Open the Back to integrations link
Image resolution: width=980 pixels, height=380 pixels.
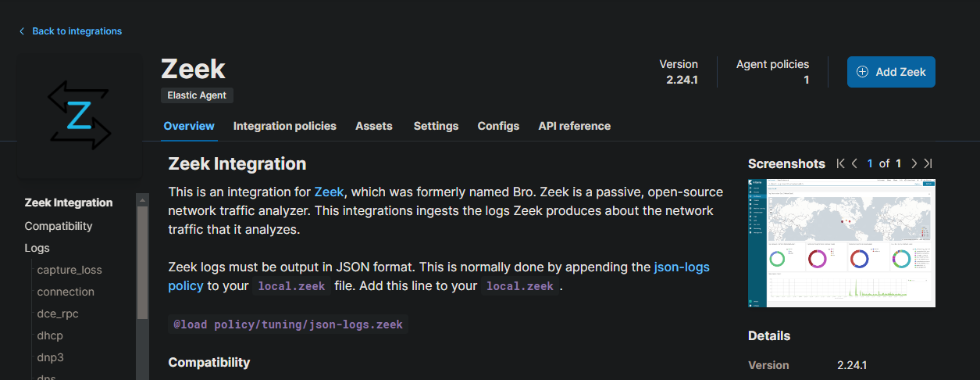[77, 31]
